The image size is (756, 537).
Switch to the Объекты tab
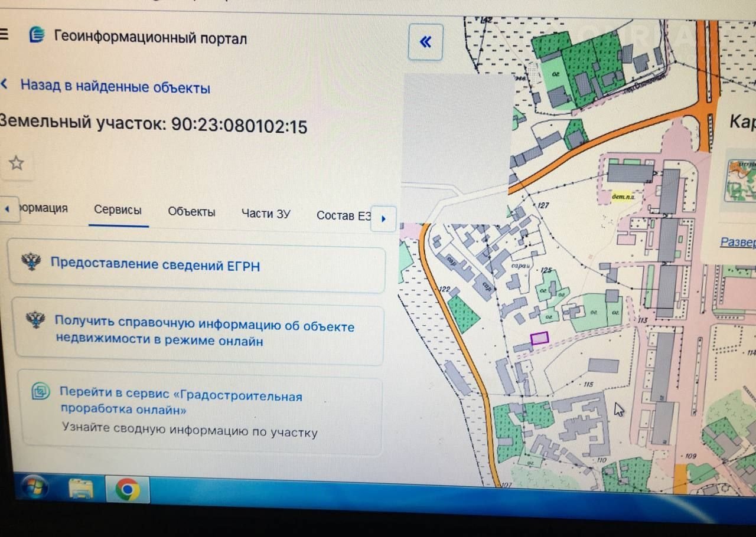click(191, 212)
